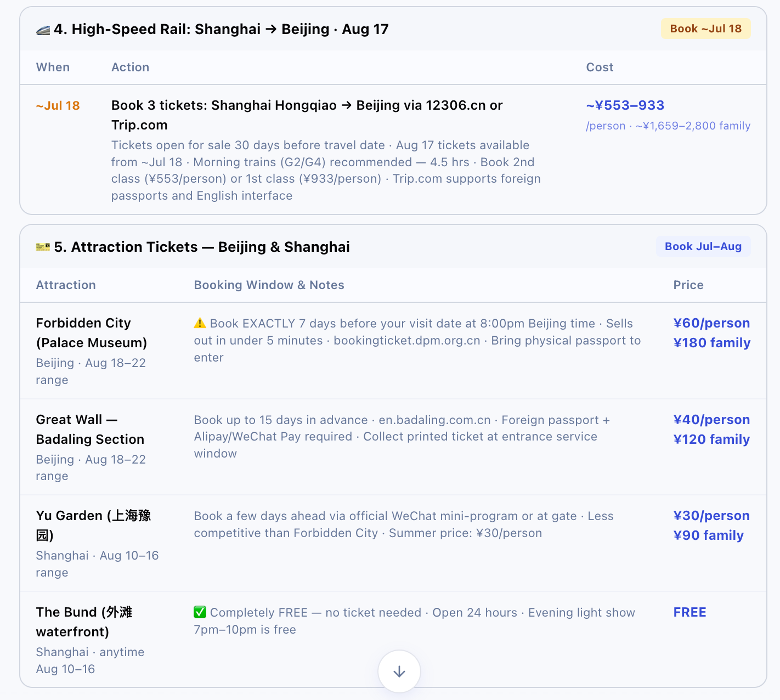Click the ticket emoji icon
The image size is (780, 700).
43,247
